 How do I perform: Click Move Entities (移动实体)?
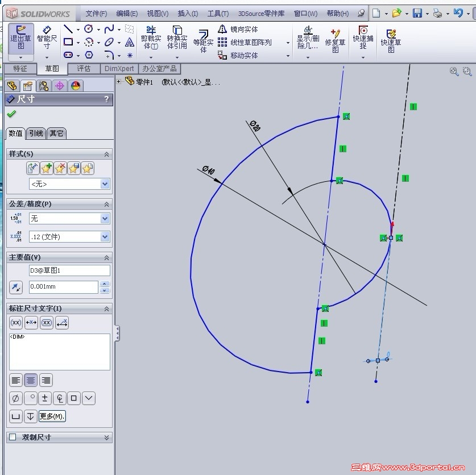click(238, 55)
